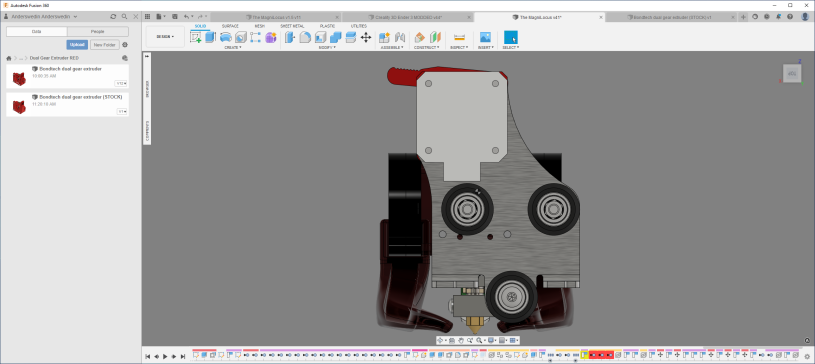Image resolution: width=815 pixels, height=364 pixels.
Task: Expand the Browser side panel
Action: coord(147,89)
